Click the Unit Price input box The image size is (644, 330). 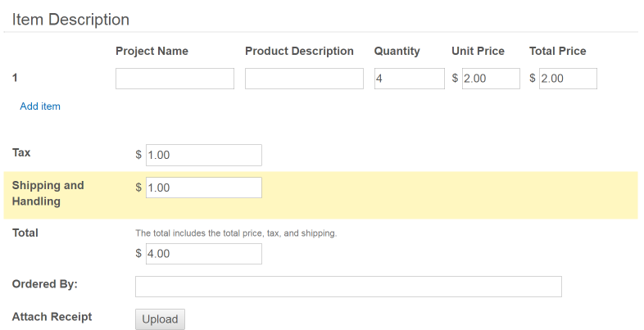point(490,79)
